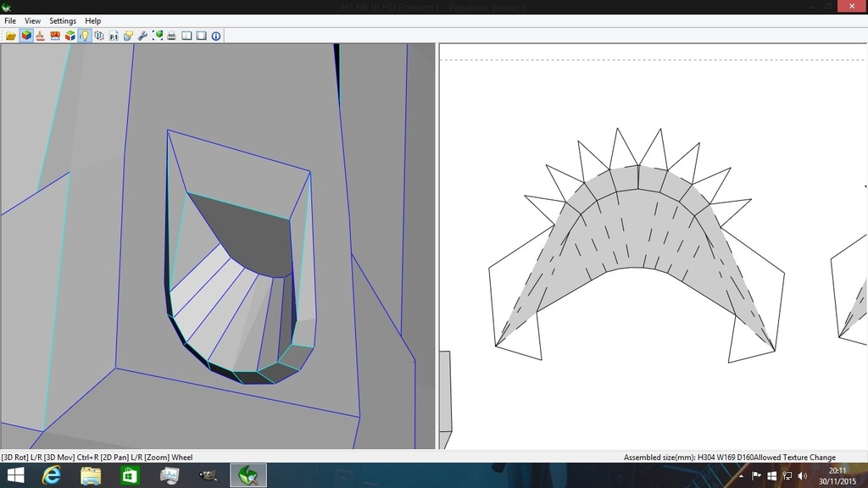868x488 pixels.
Task: Click the red animation icon in toolbar
Action: pos(55,36)
